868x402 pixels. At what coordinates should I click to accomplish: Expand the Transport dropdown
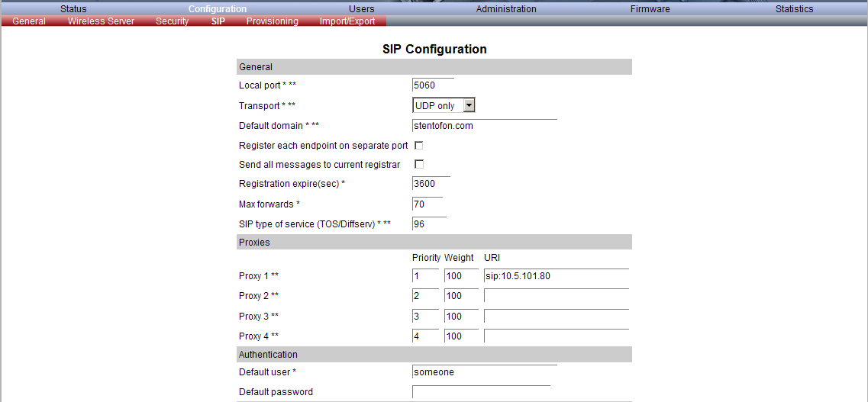469,106
